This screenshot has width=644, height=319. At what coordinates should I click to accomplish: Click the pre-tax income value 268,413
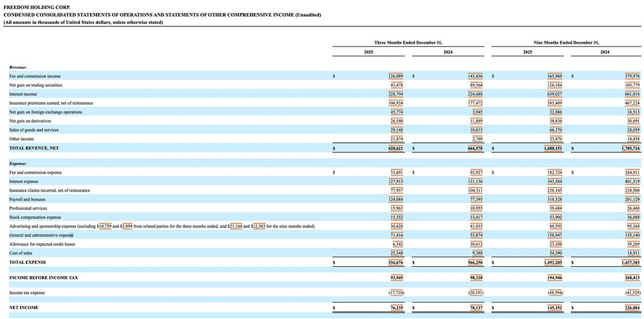tap(633, 278)
